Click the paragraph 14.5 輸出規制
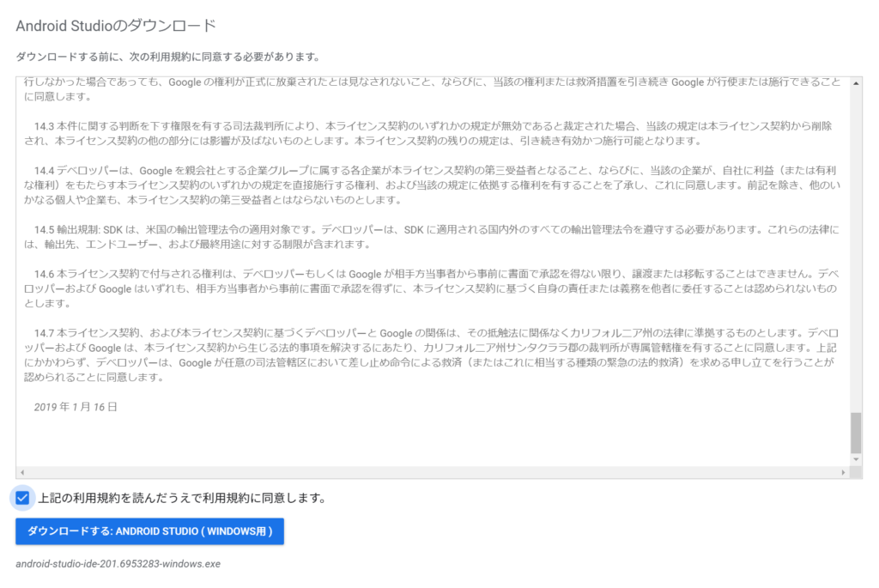 (432, 237)
